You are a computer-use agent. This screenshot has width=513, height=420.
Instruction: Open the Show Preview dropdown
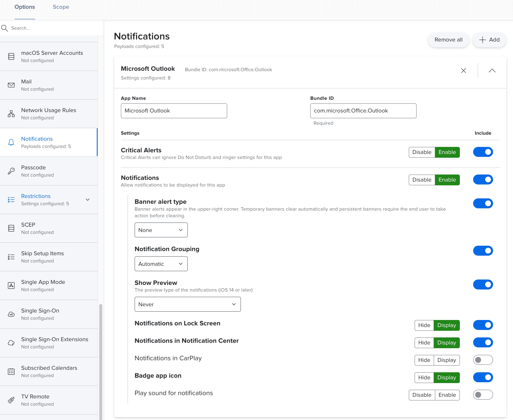coord(188,304)
